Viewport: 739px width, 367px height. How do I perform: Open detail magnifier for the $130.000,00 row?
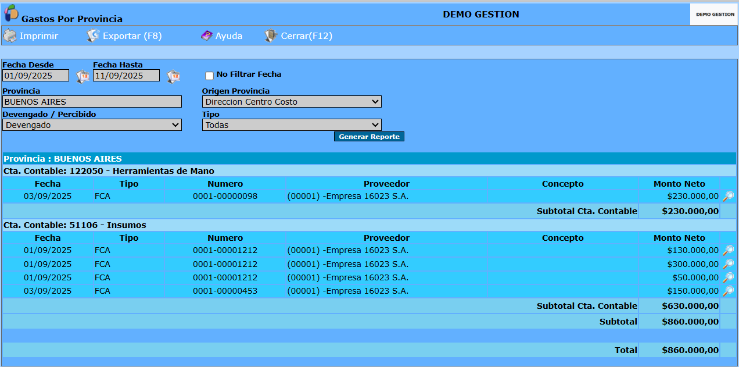(x=728, y=250)
